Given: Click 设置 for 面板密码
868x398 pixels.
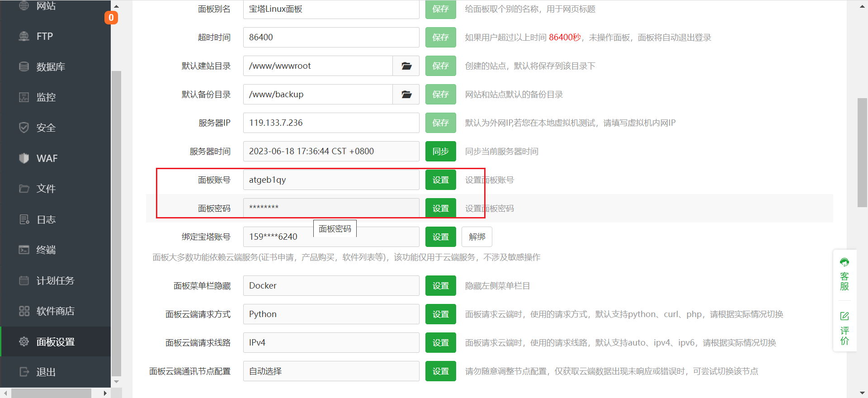Looking at the screenshot, I should (x=441, y=208).
